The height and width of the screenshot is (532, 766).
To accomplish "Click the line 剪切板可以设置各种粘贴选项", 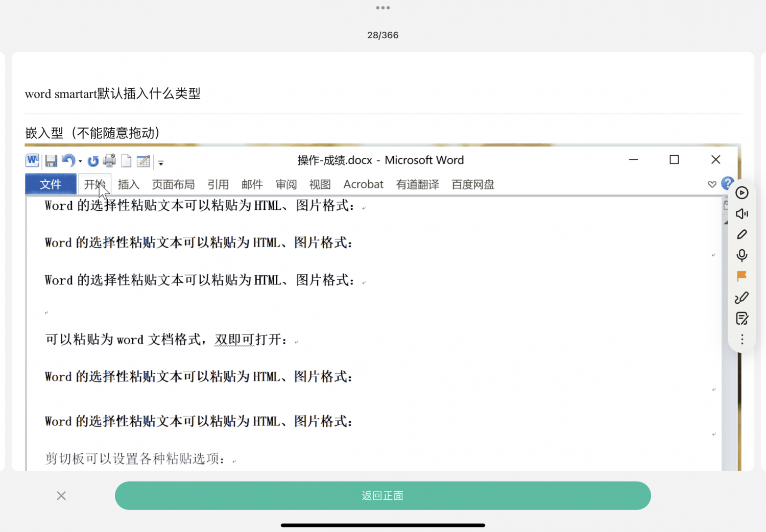I will pyautogui.click(x=135, y=458).
